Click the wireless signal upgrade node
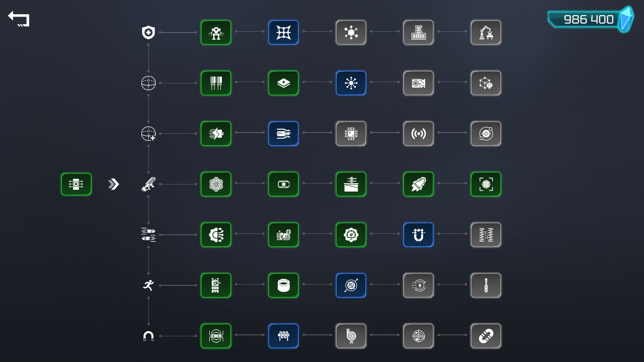The width and height of the screenshot is (644, 362). [418, 134]
